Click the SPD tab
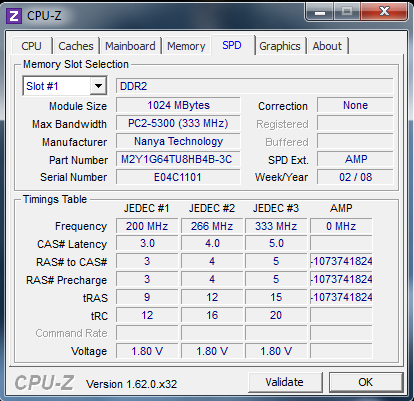This screenshot has height=401, width=414. (232, 45)
